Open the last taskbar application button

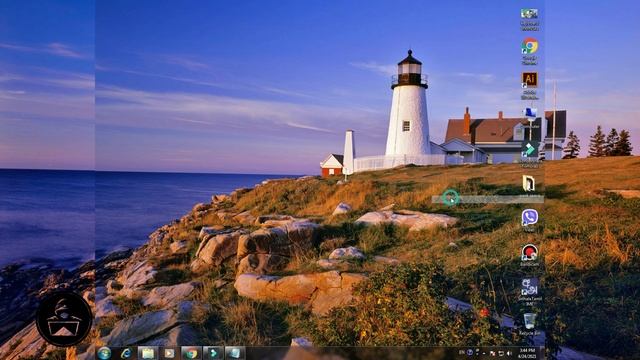[x=235, y=353]
